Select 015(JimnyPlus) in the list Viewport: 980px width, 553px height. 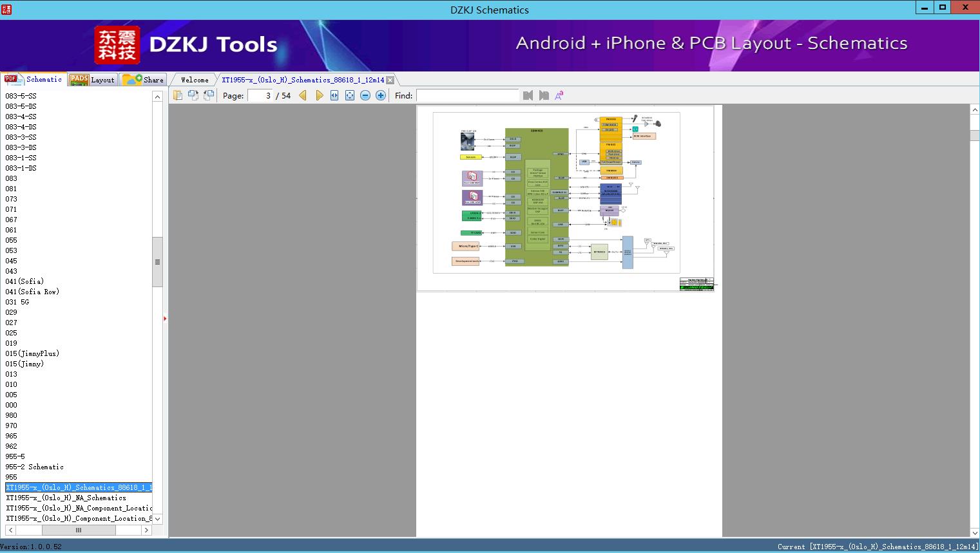[x=32, y=353]
